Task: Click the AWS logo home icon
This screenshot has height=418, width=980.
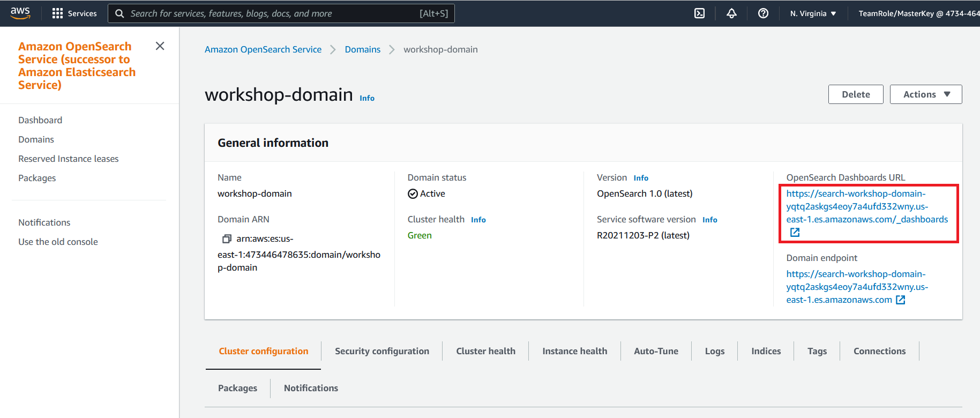Action: click(20, 13)
